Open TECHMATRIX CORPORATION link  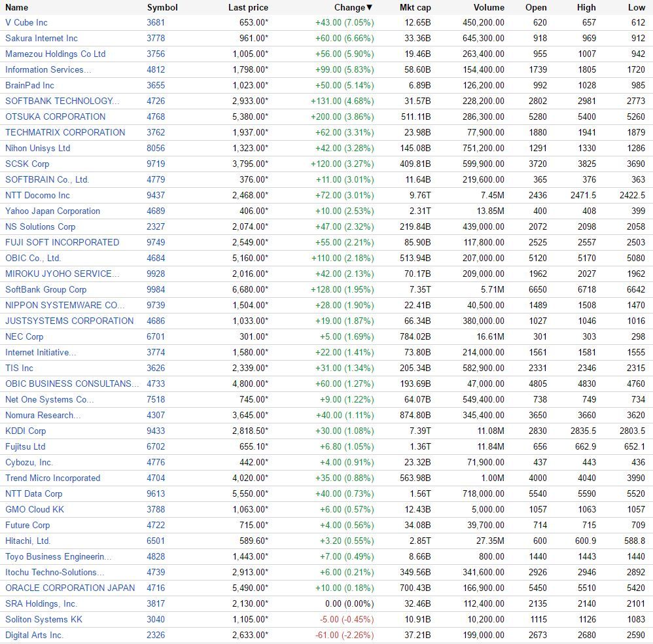click(x=65, y=132)
